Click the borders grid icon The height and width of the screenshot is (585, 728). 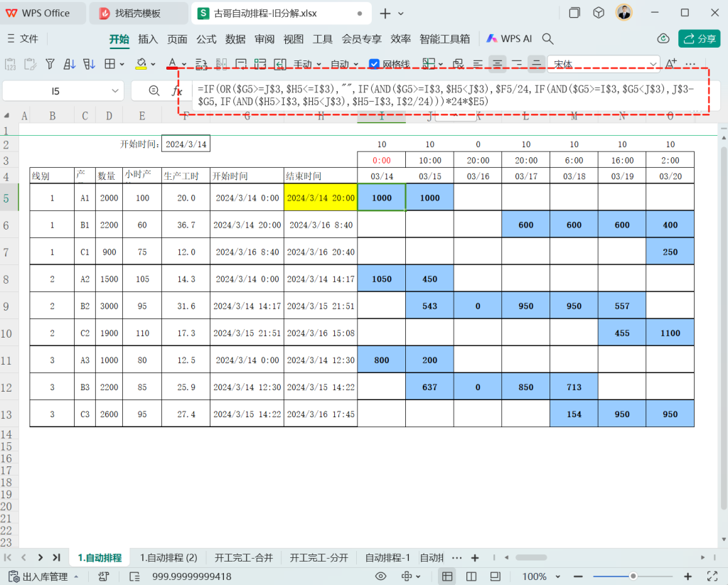(x=109, y=63)
